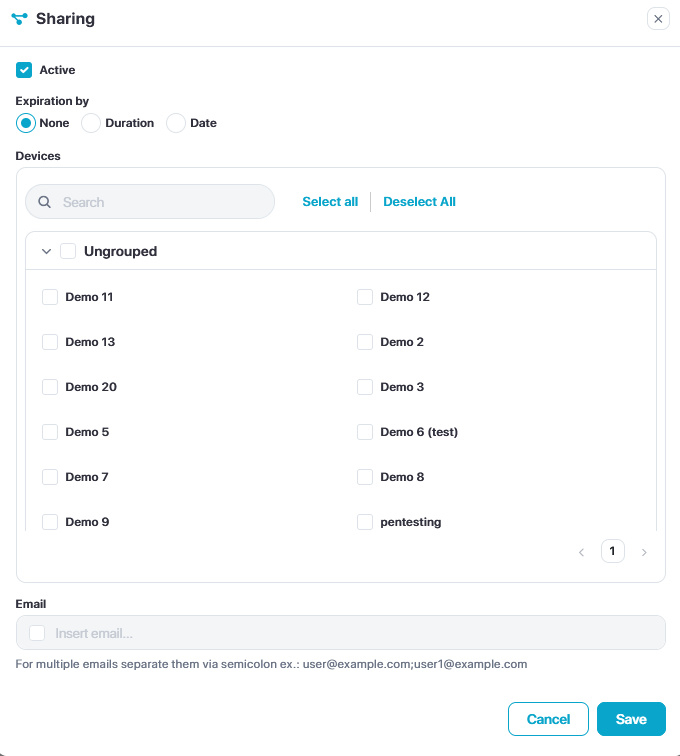680x756 pixels.
Task: Choose None for expiration
Action: pos(26,123)
